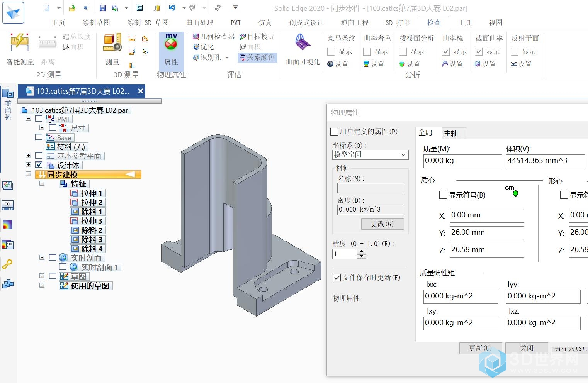Open 几何检查器 geometry inspector
The width and height of the screenshot is (588, 383).
coord(214,37)
